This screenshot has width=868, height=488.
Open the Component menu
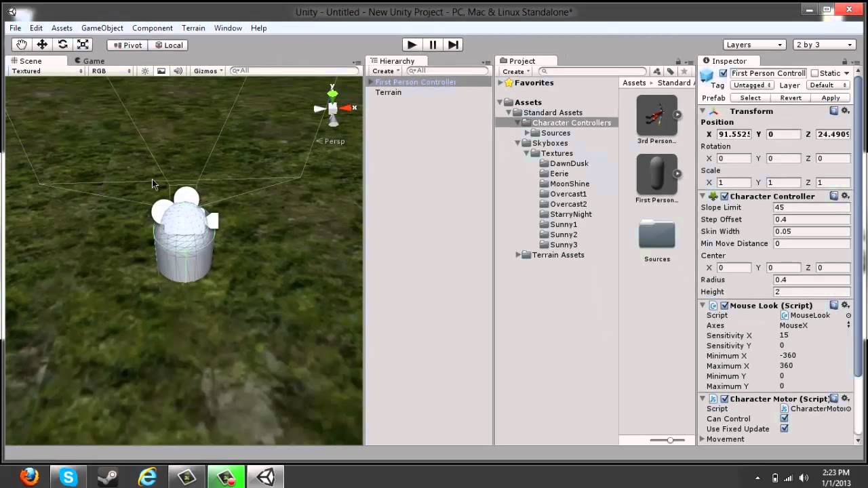[152, 28]
